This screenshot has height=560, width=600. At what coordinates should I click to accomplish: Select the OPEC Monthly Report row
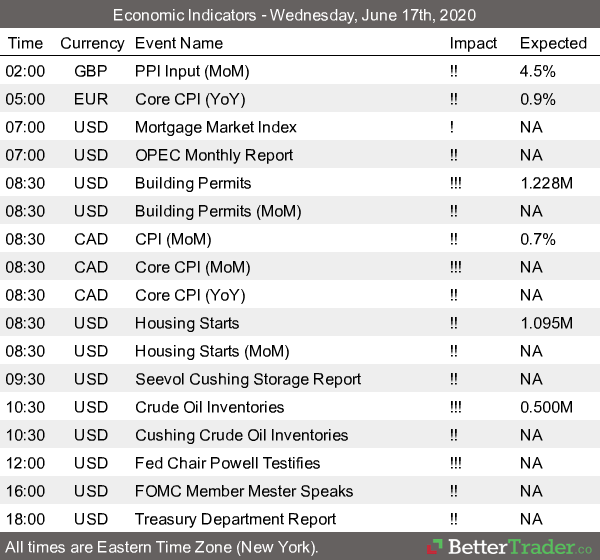click(x=214, y=155)
